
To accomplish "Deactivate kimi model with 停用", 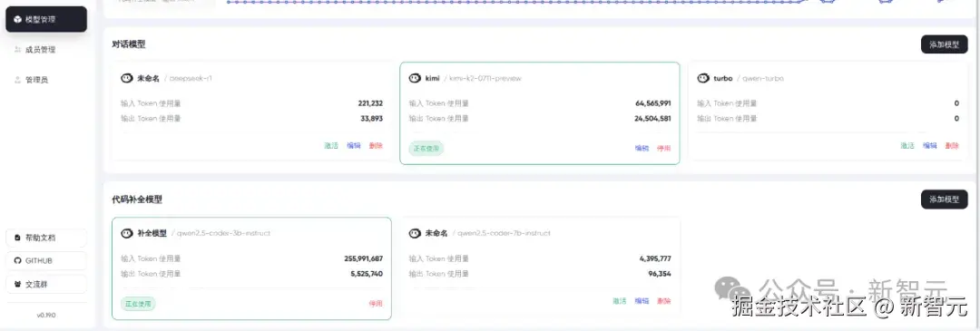I will tap(663, 148).
